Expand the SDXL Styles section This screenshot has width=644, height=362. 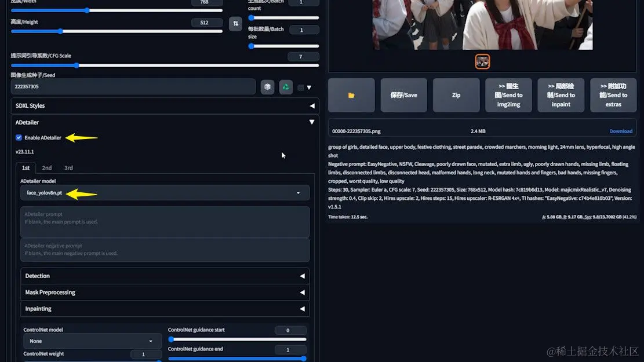[x=165, y=106]
